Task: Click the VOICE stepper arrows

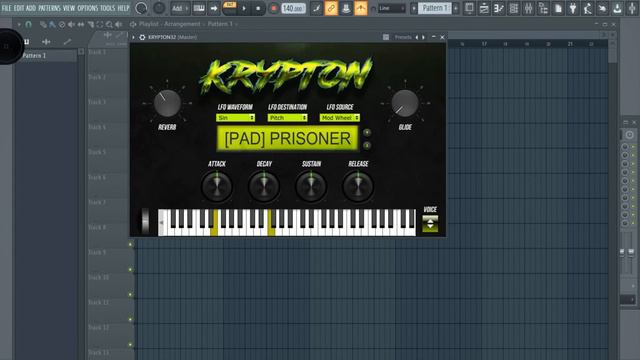Action: [x=430, y=224]
